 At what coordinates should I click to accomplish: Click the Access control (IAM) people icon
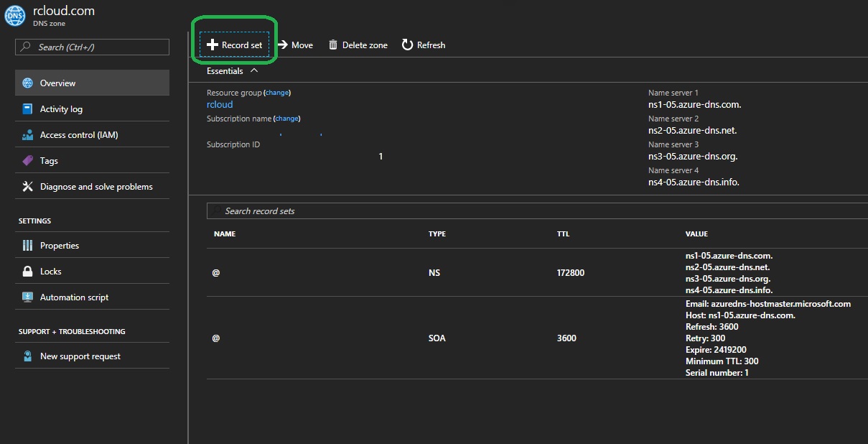point(28,135)
